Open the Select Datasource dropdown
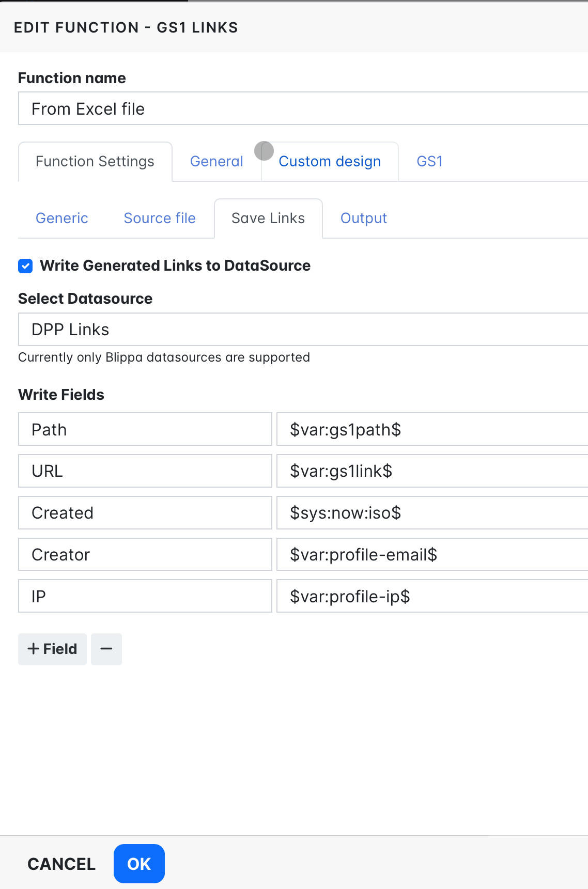 coord(303,330)
